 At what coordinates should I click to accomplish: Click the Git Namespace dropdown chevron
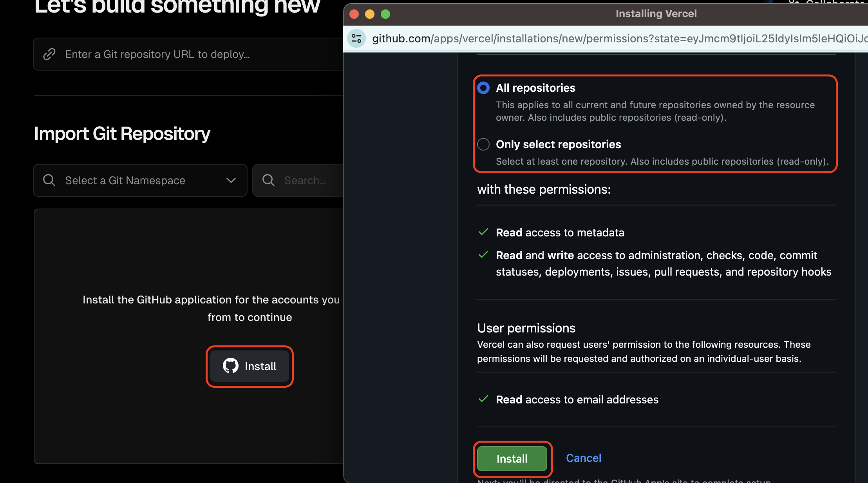tap(231, 180)
